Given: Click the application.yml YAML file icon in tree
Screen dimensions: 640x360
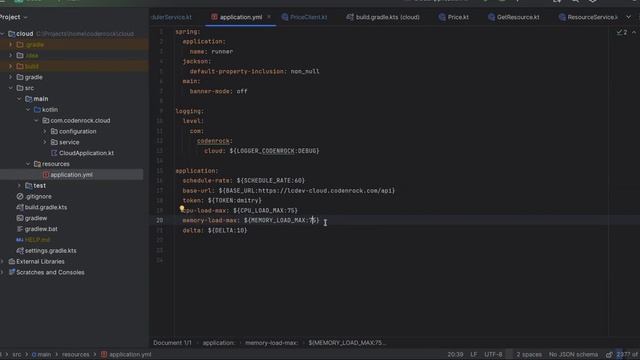Looking at the screenshot, I should click(45, 175).
